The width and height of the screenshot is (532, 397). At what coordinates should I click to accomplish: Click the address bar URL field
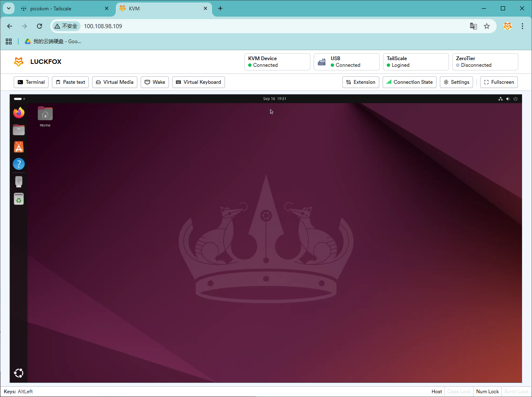pos(249,26)
